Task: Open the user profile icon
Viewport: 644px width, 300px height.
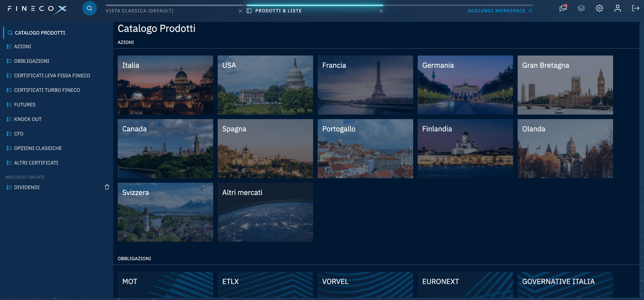Action: click(x=617, y=8)
